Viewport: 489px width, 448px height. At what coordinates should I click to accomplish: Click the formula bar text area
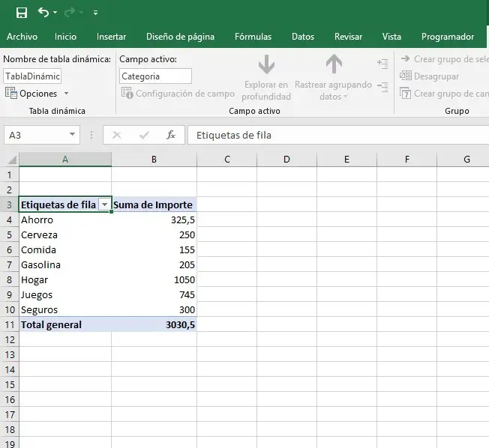[x=337, y=136]
